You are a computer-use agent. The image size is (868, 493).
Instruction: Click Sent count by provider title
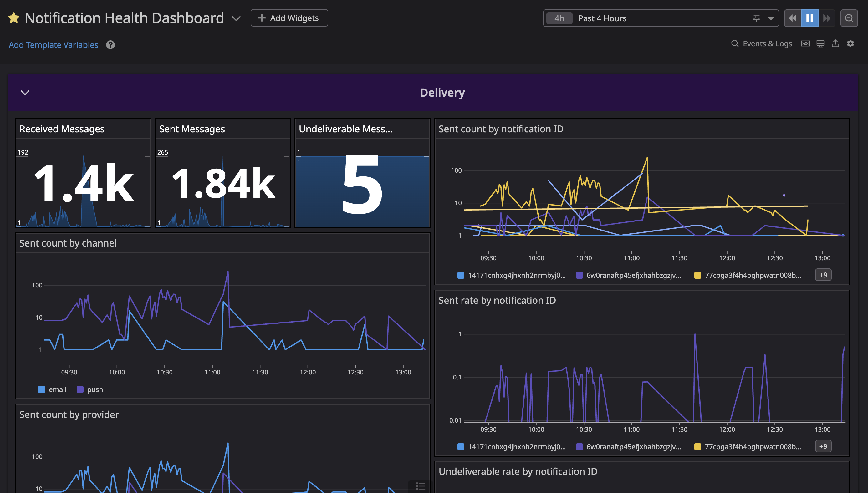pos(69,414)
